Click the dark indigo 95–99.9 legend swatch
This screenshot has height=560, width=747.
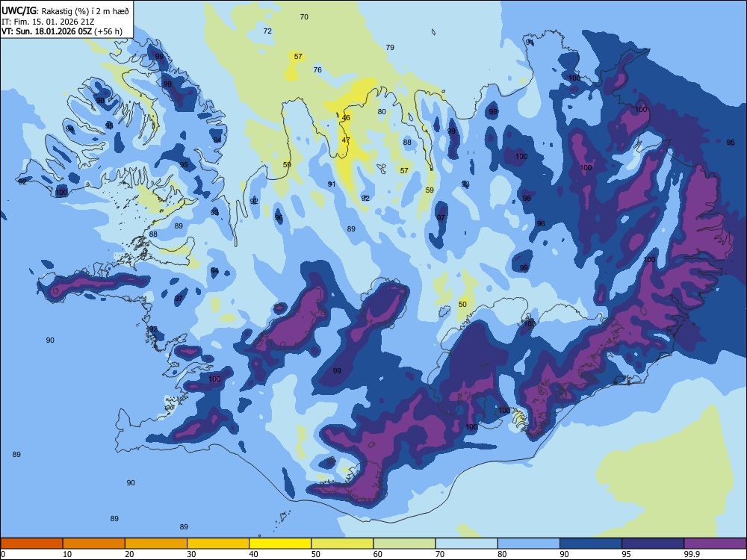(x=653, y=544)
